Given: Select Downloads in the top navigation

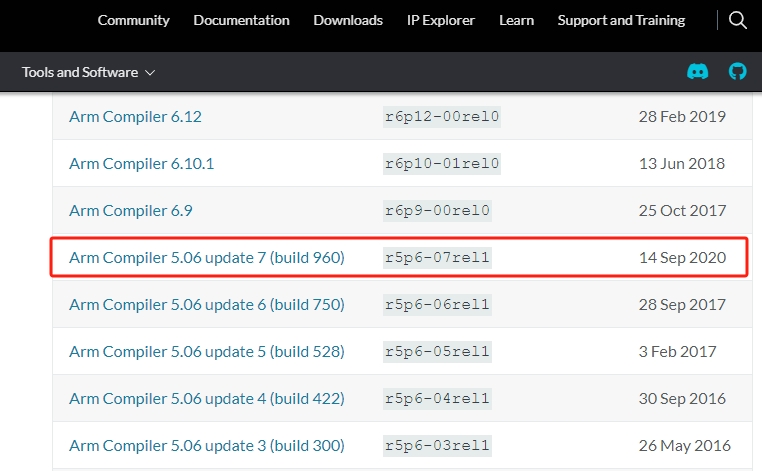Looking at the screenshot, I should (348, 20).
